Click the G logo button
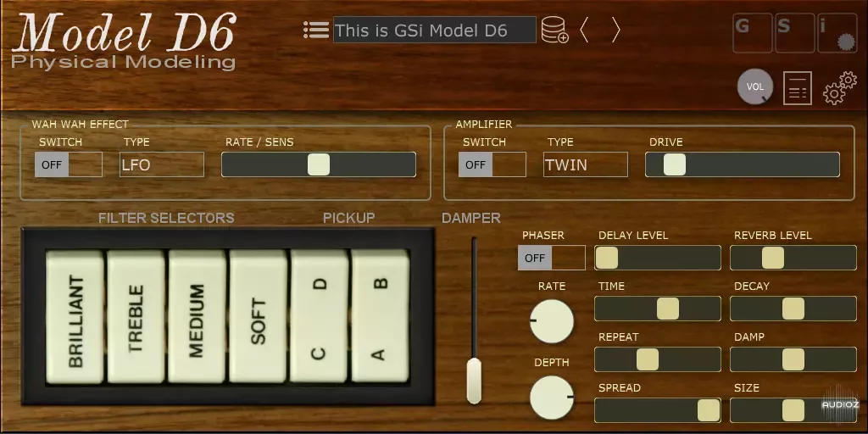The height and width of the screenshot is (434, 868). [753, 33]
